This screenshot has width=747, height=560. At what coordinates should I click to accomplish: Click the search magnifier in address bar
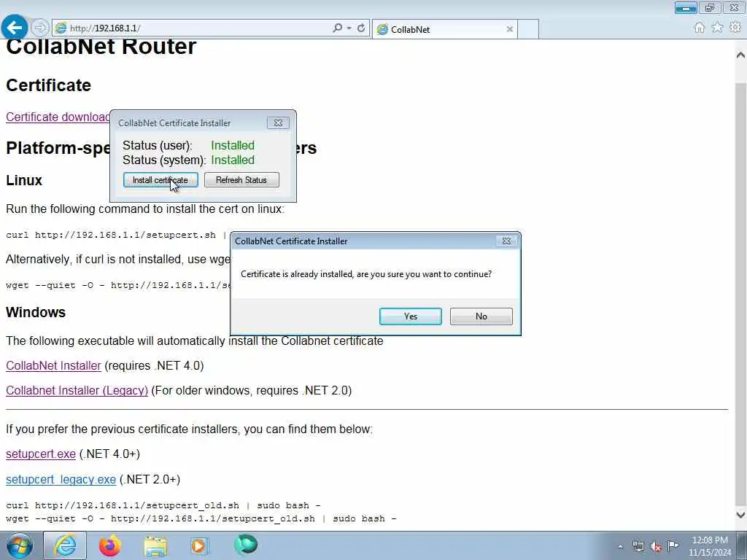(x=337, y=28)
